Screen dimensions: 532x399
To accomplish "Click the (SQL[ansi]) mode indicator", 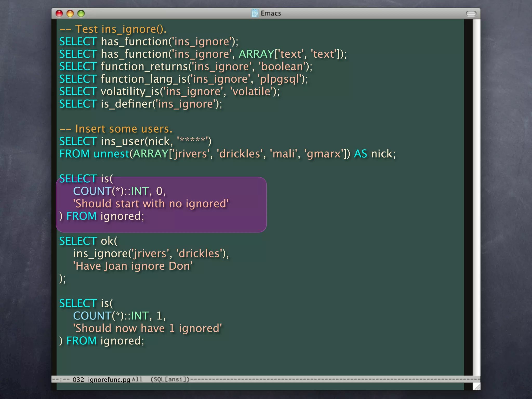I will pyautogui.click(x=170, y=379).
